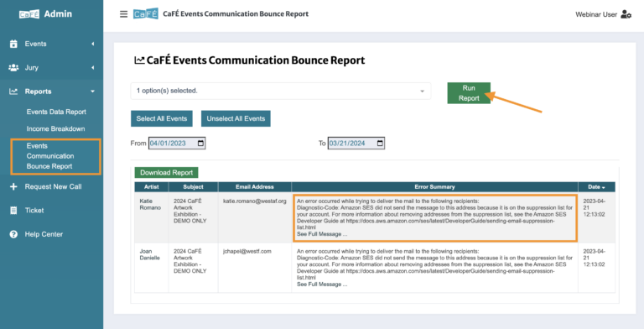Open the From date calendar picker icon
This screenshot has width=644, height=329.
(200, 144)
